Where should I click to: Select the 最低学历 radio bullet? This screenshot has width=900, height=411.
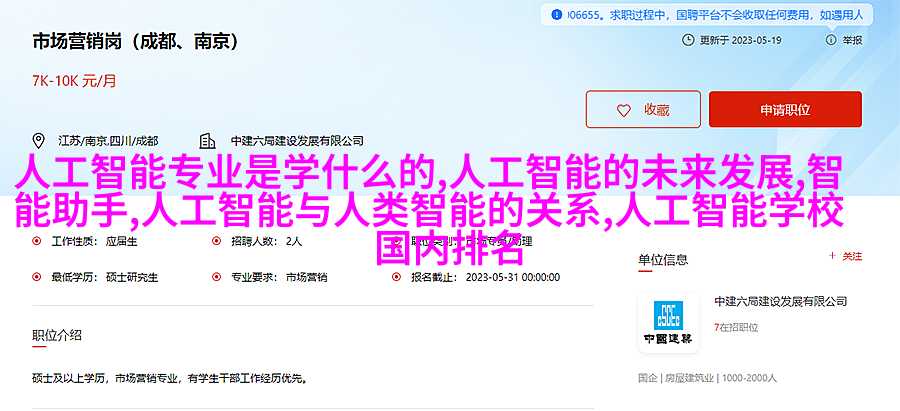coord(37,277)
